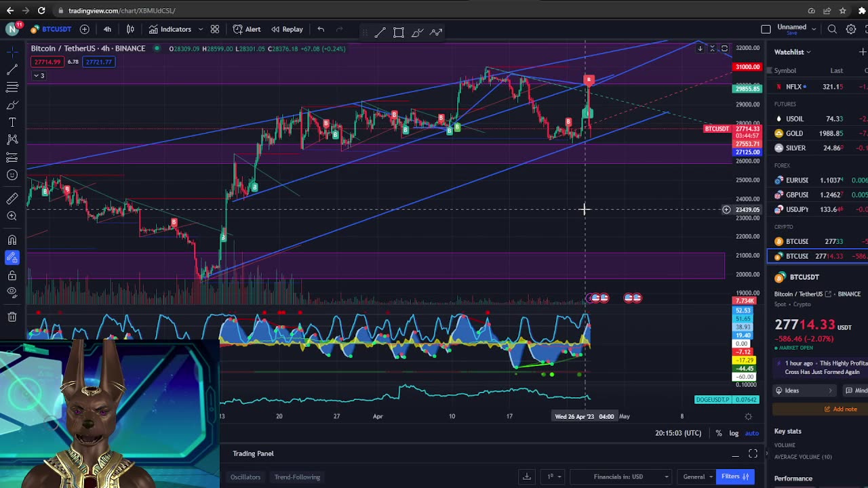Select the crosshair cursor tool
This screenshot has height=488, width=868.
(12, 52)
